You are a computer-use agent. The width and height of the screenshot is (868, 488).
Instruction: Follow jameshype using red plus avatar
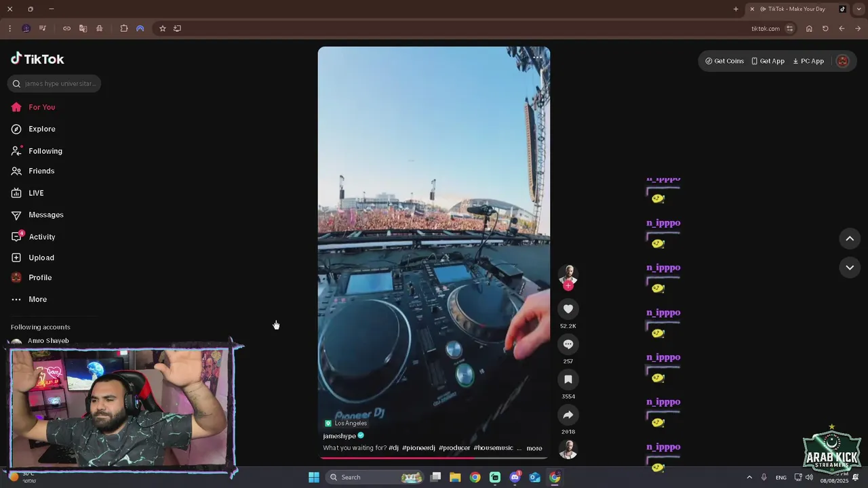[568, 286]
